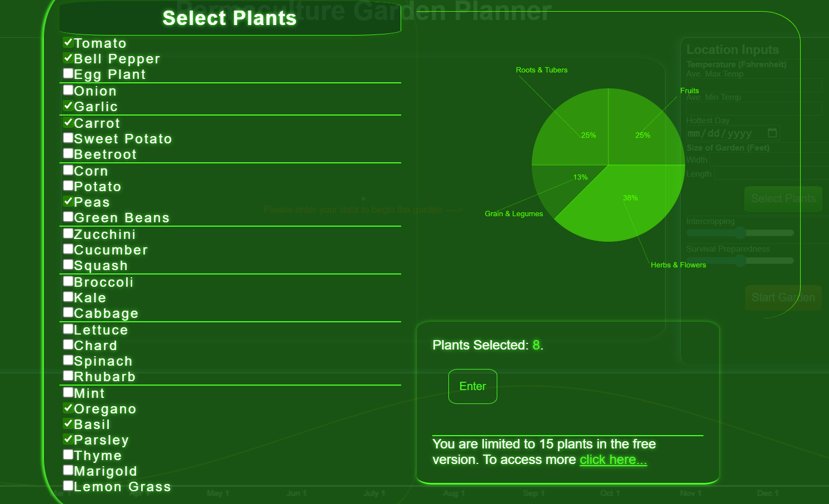This screenshot has width=829, height=504.
Task: Select the Marigold checkbox
Action: click(x=68, y=470)
